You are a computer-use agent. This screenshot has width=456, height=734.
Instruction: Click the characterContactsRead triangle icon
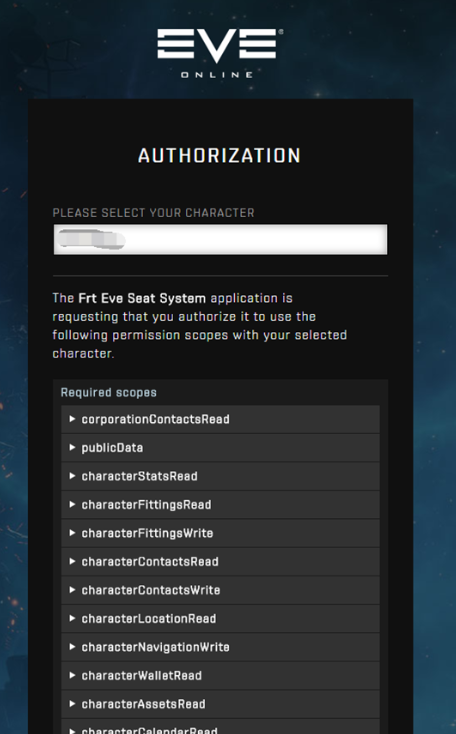[72, 561]
